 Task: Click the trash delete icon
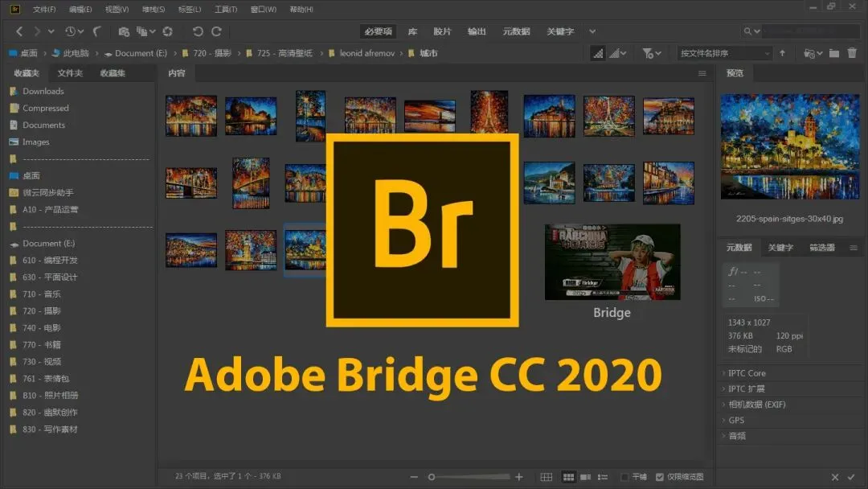[852, 53]
